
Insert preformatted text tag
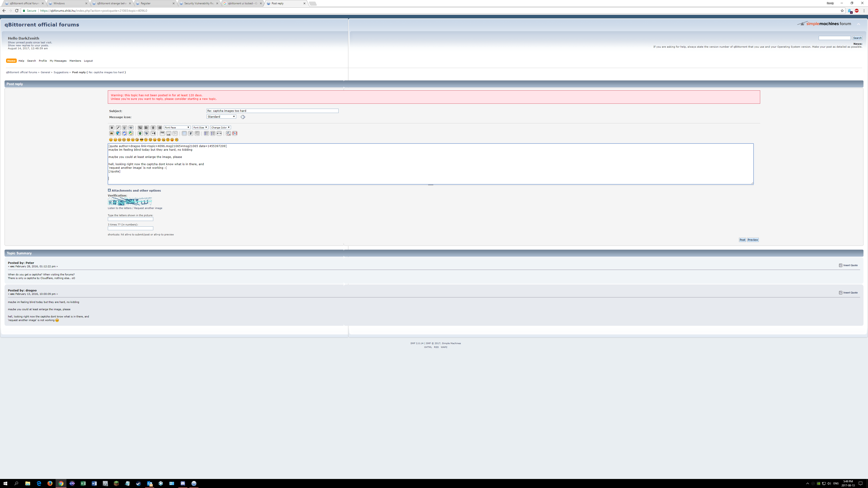(140, 128)
